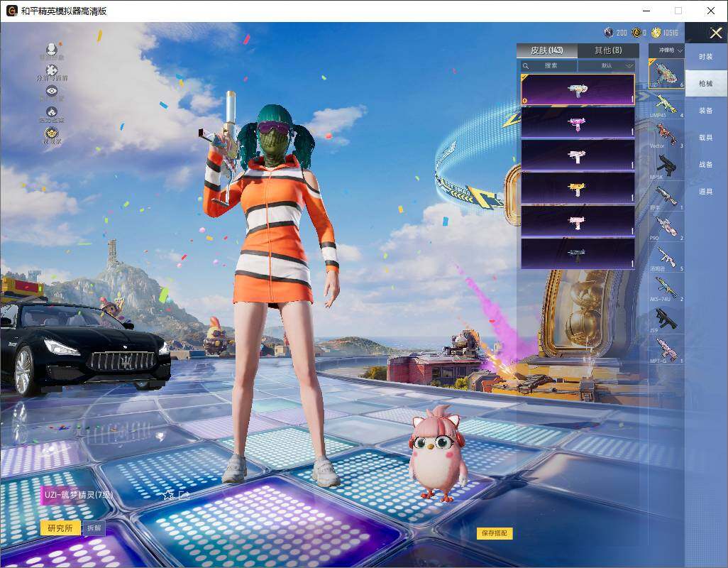Open the flame icon in left column
This screenshot has width=728, height=568.
[52, 112]
